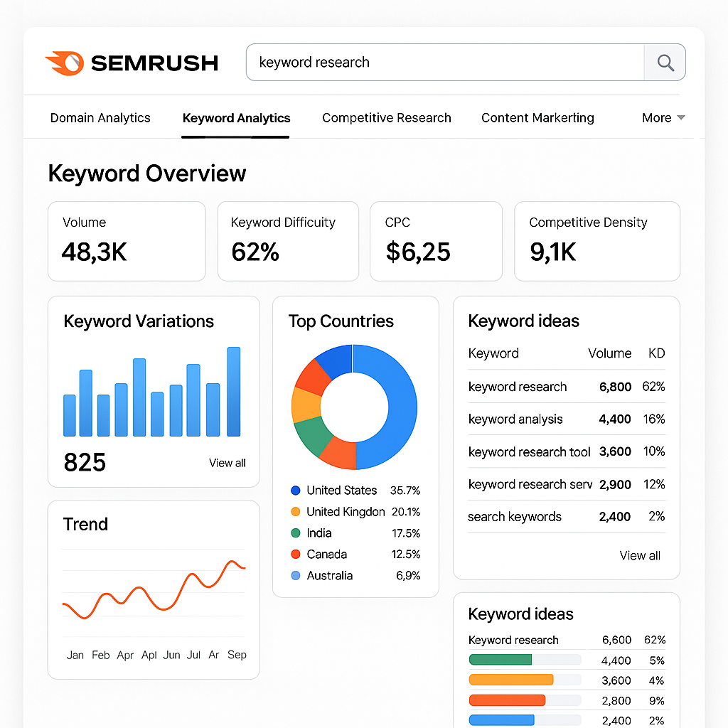Click the Competitive Density 9,1K card

(x=597, y=241)
